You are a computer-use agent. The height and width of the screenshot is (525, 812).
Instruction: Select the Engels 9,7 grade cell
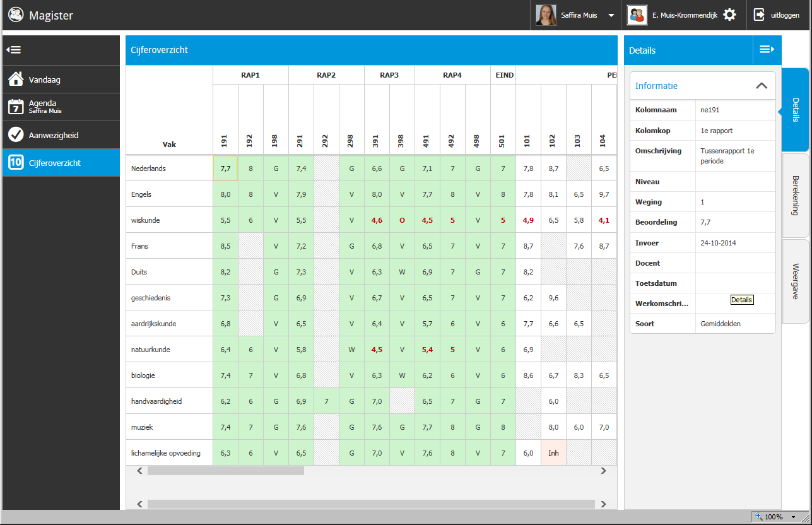(604, 194)
